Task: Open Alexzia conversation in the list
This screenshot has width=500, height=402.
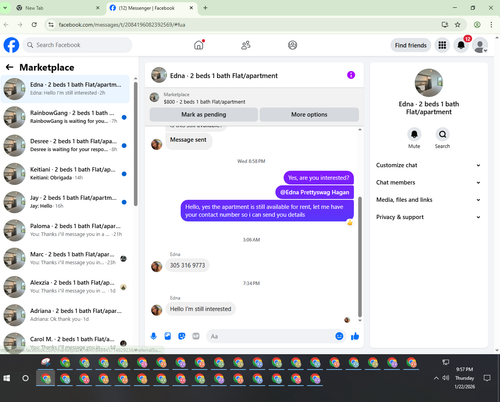Action: click(x=65, y=287)
